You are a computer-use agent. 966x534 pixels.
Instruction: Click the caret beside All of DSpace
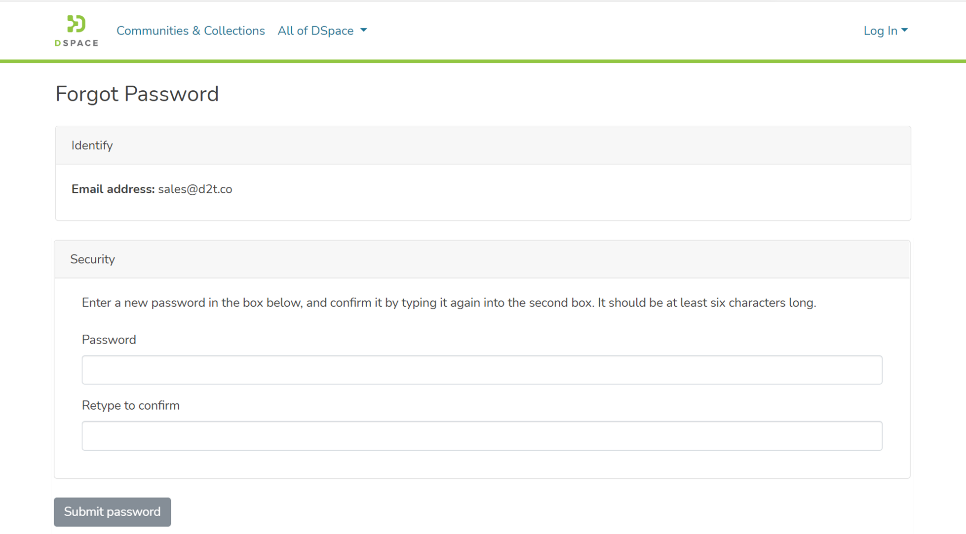click(364, 31)
